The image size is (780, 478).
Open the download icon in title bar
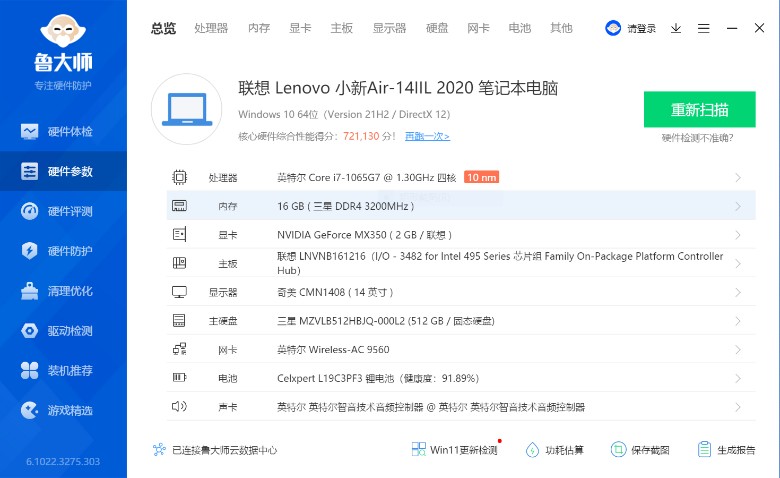(676, 28)
